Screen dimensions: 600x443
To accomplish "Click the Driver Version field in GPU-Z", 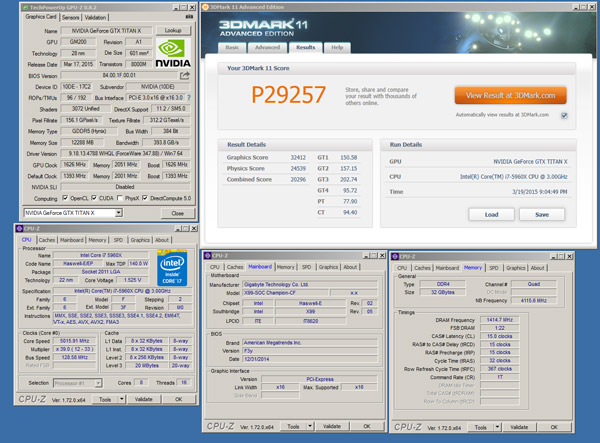I will pyautogui.click(x=125, y=153).
